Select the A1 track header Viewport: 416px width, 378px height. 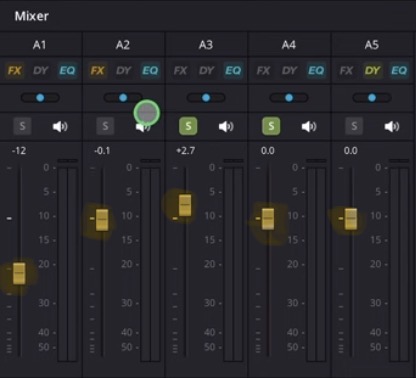[x=40, y=45]
